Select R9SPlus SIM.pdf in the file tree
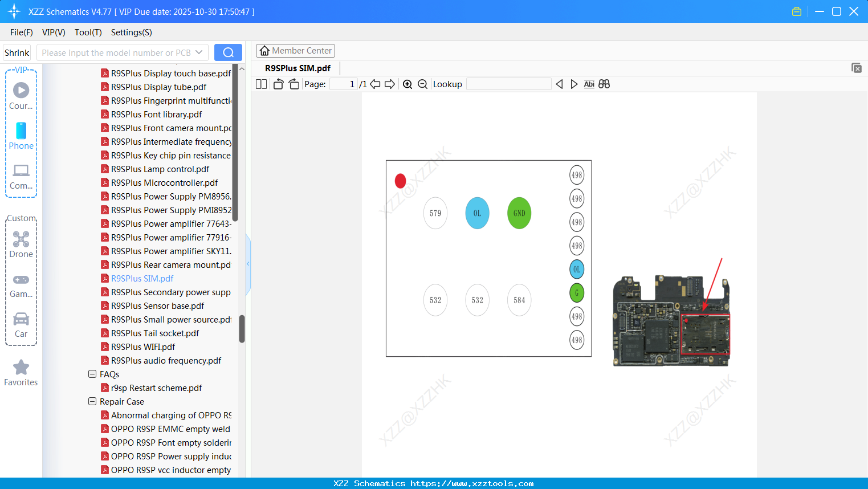 pyautogui.click(x=142, y=278)
